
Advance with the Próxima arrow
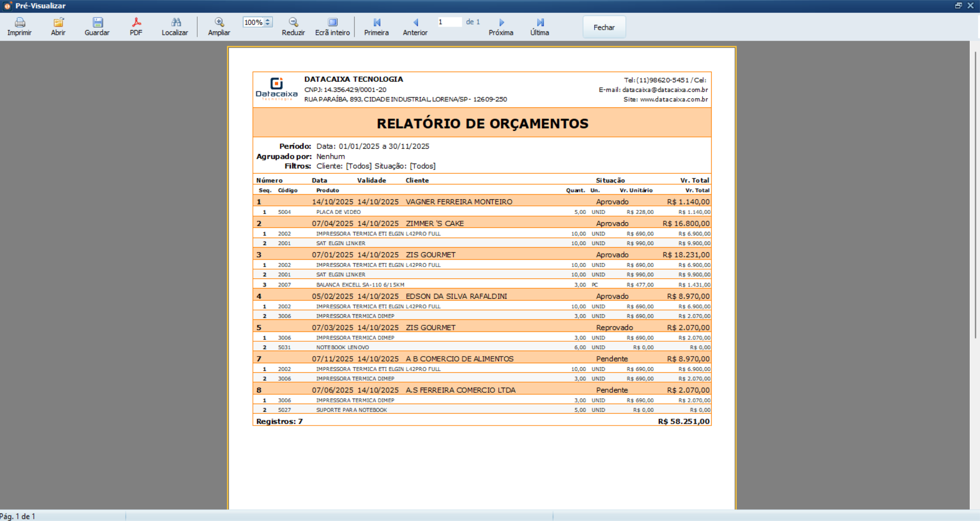point(501,27)
